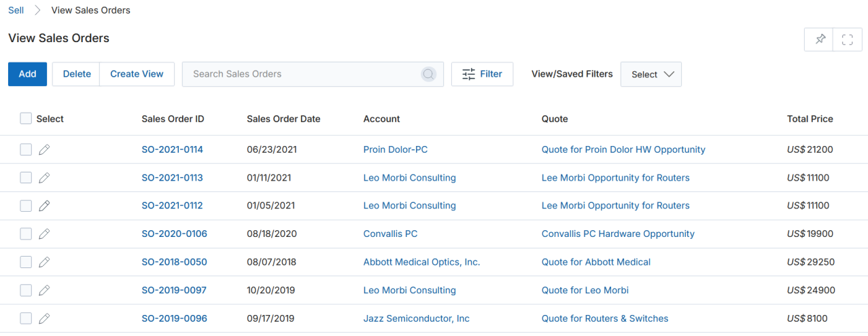Click the date 08/18/2020
Image resolution: width=868 pixels, height=336 pixels.
pos(272,234)
